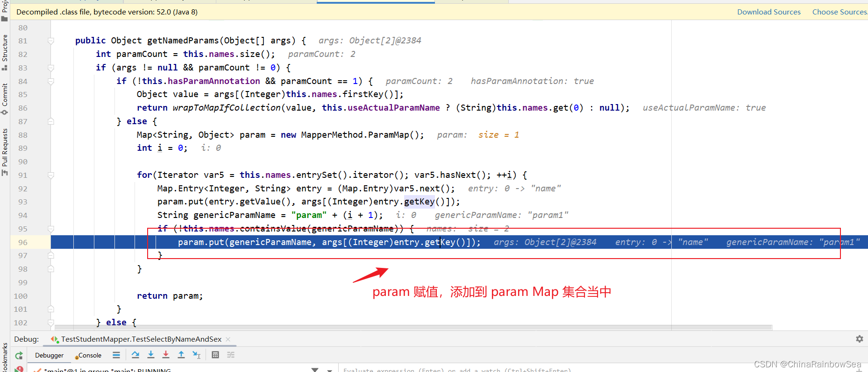Switch to the Console tab
This screenshot has width=868, height=372.
(88, 355)
